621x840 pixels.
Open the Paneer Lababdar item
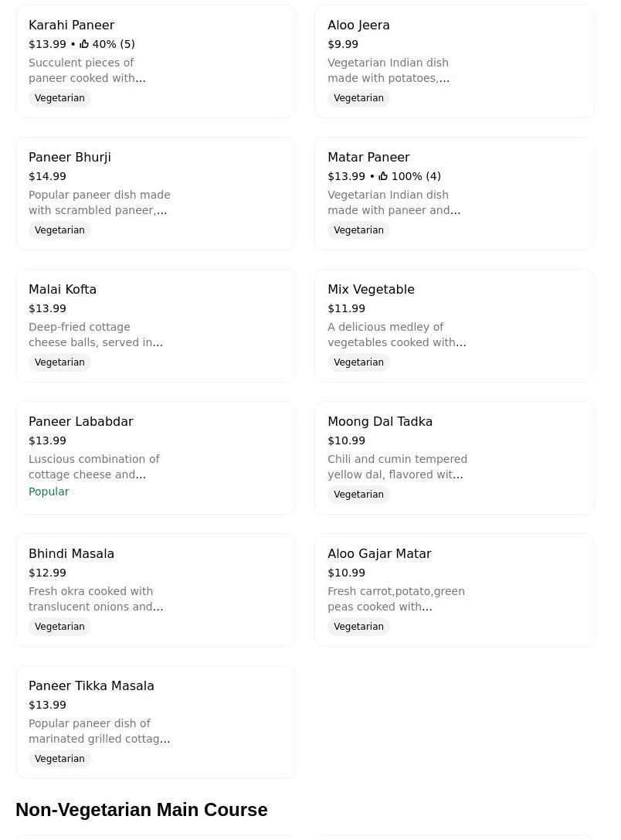(155, 457)
